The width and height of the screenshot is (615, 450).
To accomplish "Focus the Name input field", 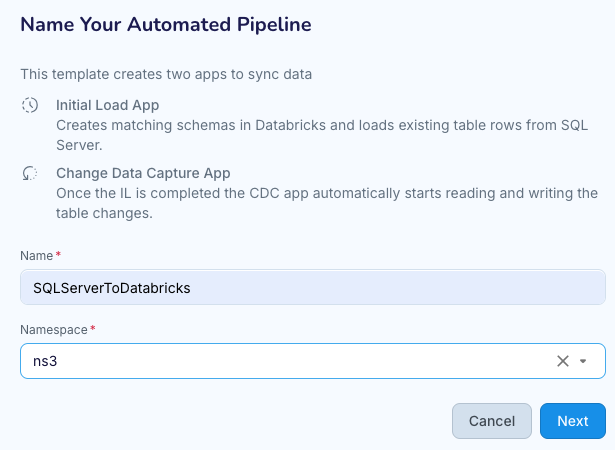I will tap(400, 288).
